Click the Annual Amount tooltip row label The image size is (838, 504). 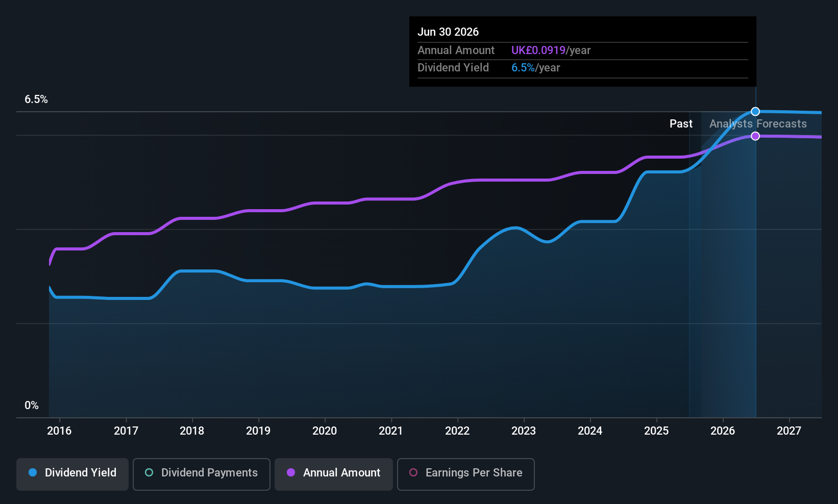coord(456,50)
